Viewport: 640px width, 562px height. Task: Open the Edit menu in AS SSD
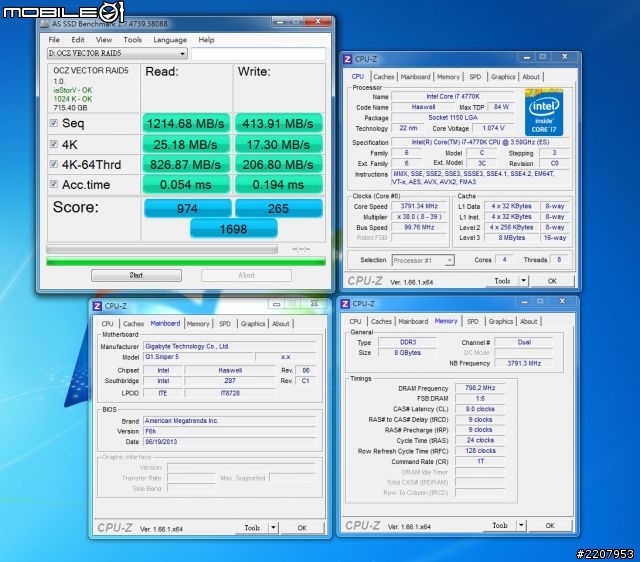[78, 40]
